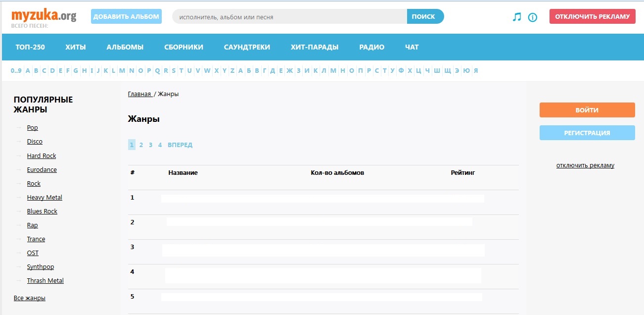The image size is (644, 315).
Task: Open САУНДТРЕКИ menu item
Action: [x=247, y=47]
